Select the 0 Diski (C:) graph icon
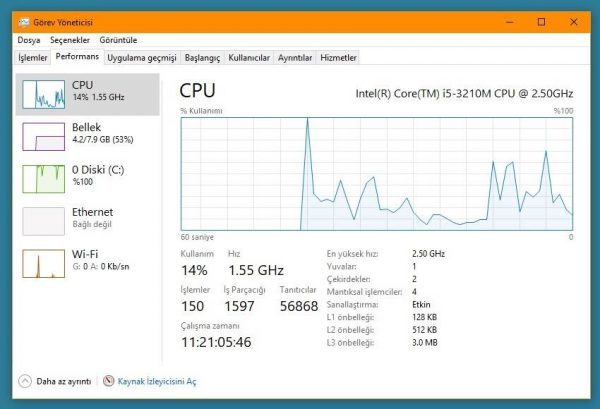This screenshot has height=409, width=600. tap(44, 179)
